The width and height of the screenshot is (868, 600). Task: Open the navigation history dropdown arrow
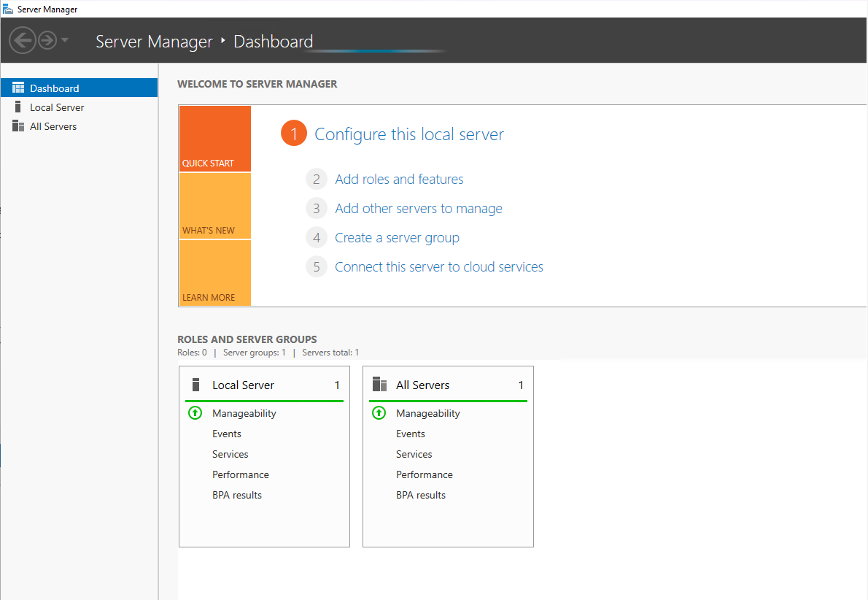(x=65, y=40)
